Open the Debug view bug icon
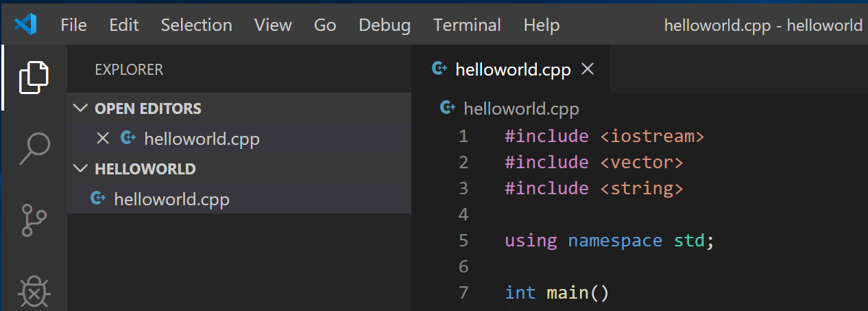This screenshot has width=868, height=311. [34, 292]
